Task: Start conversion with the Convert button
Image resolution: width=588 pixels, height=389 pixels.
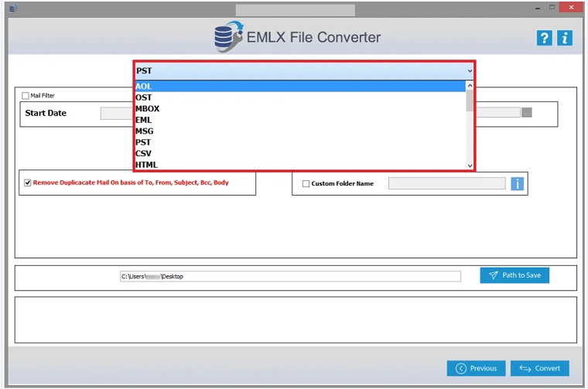Action: [x=539, y=368]
